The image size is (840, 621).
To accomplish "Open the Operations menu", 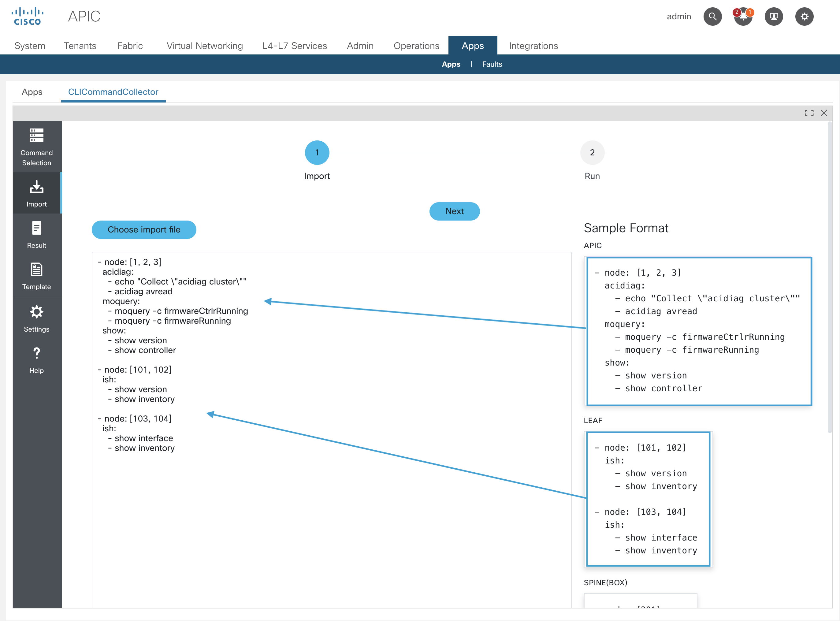I will tap(416, 46).
